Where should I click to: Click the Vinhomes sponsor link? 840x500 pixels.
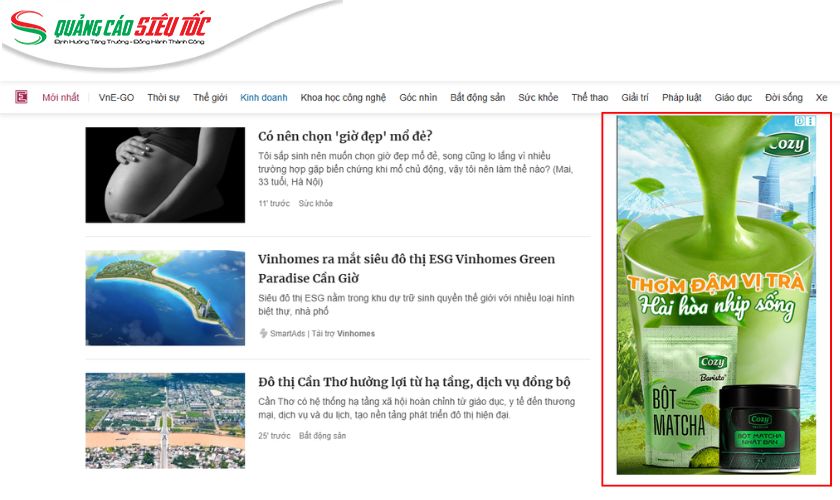356,333
